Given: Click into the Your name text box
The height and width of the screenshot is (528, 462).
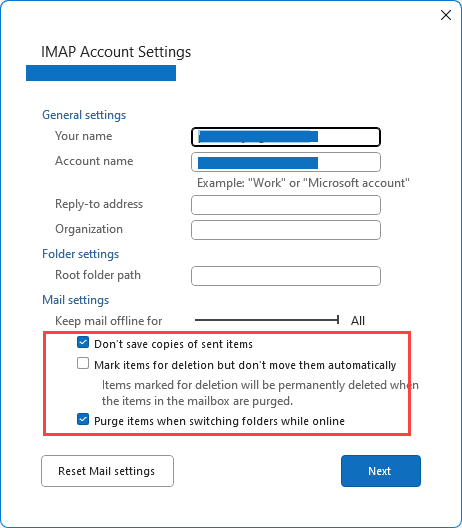Looking at the screenshot, I should tap(286, 137).
